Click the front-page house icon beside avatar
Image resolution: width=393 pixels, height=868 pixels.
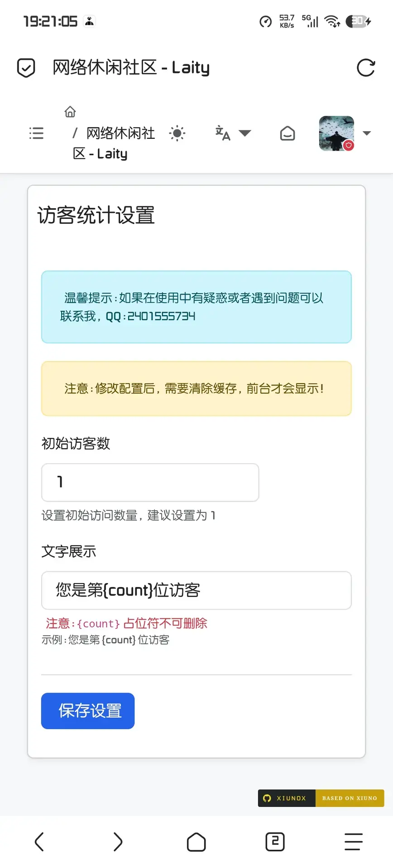pos(288,133)
